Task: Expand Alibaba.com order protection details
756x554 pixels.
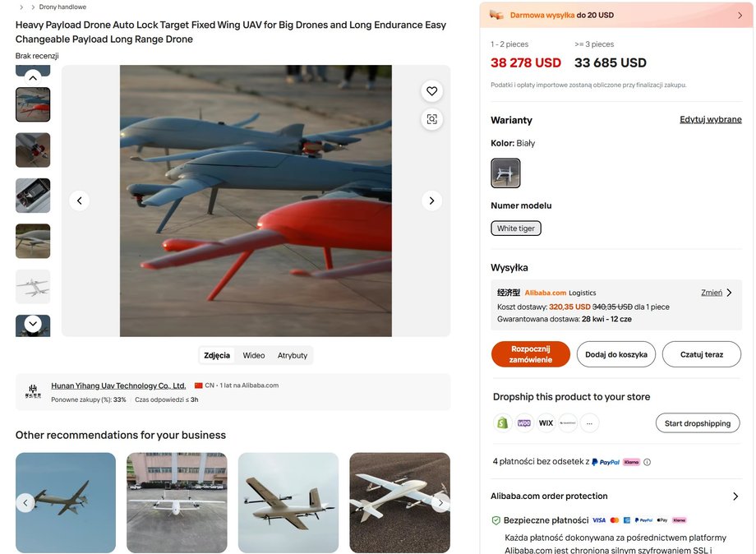Action: (x=735, y=496)
